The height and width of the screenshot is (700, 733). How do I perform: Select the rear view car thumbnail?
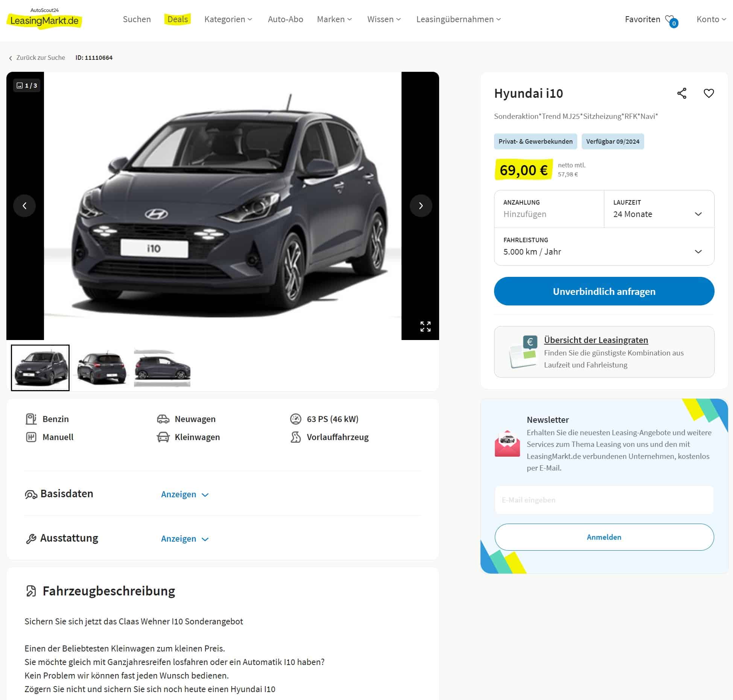tap(102, 368)
